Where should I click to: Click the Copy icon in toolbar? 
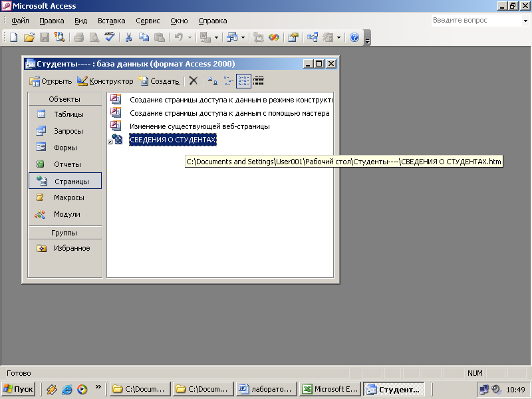click(x=144, y=37)
